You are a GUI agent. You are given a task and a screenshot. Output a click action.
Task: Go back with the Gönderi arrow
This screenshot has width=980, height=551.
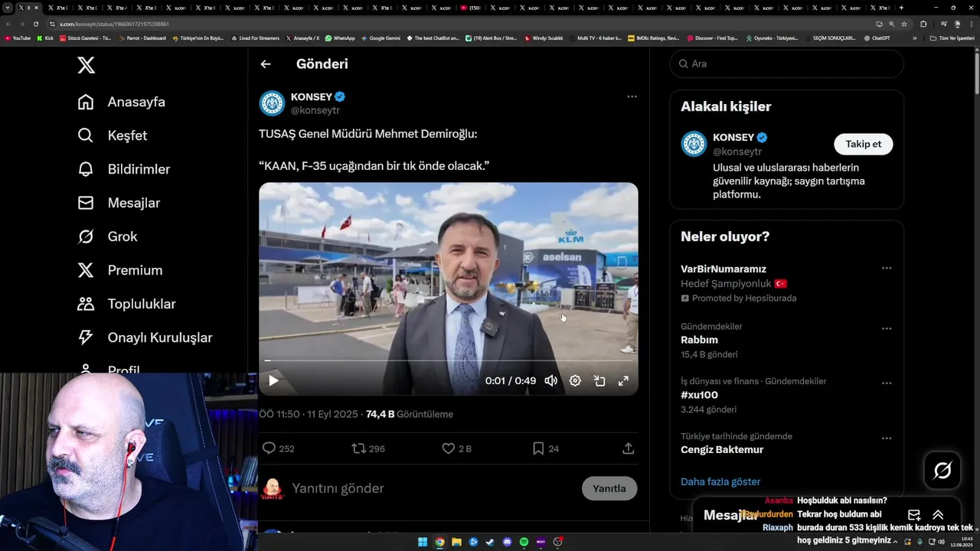pyautogui.click(x=266, y=64)
